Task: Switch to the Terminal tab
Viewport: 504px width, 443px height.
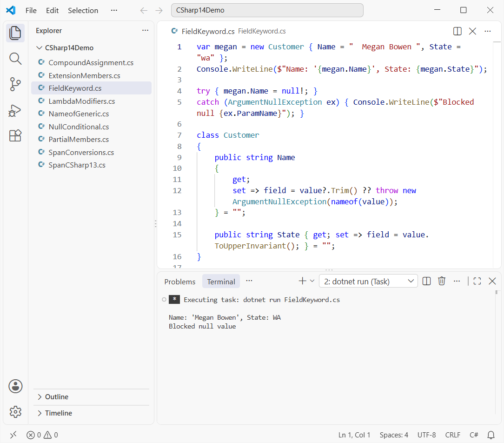Action: 221,282
